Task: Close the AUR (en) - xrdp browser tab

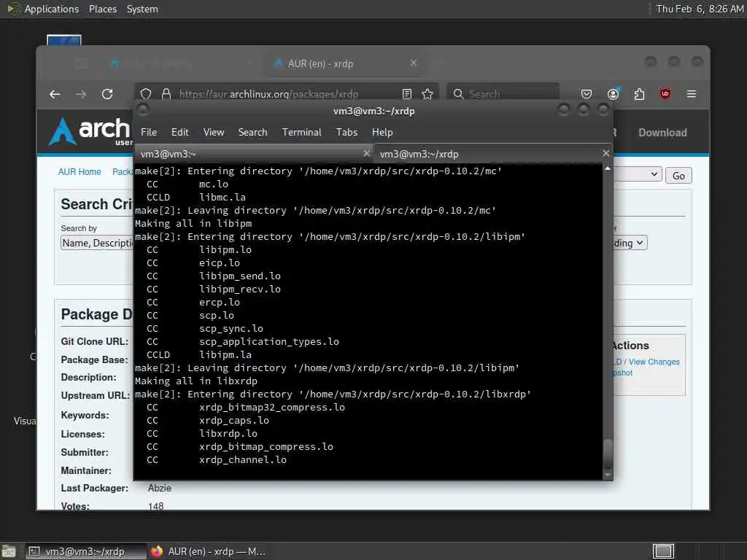Action: pyautogui.click(x=414, y=63)
